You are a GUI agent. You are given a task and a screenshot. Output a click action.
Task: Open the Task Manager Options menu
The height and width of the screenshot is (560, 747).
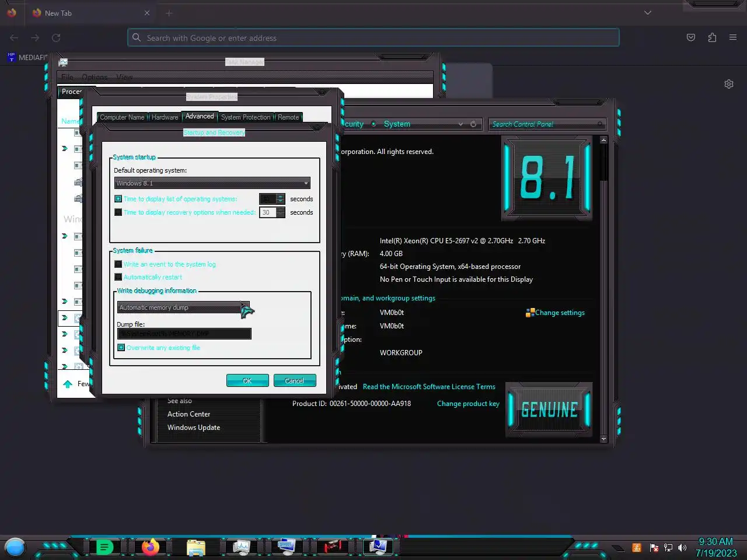(95, 77)
